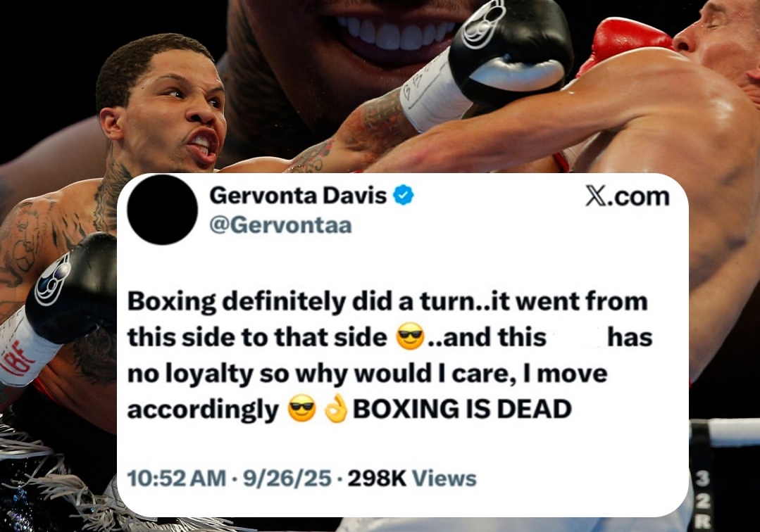
Task: Open the Gervonta Davis display name
Action: [x=298, y=196]
